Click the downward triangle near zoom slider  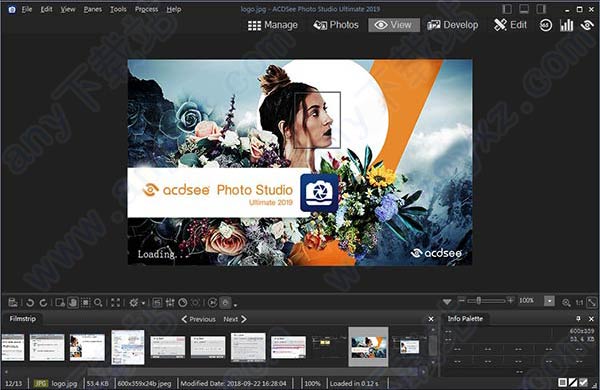pyautogui.click(x=447, y=302)
